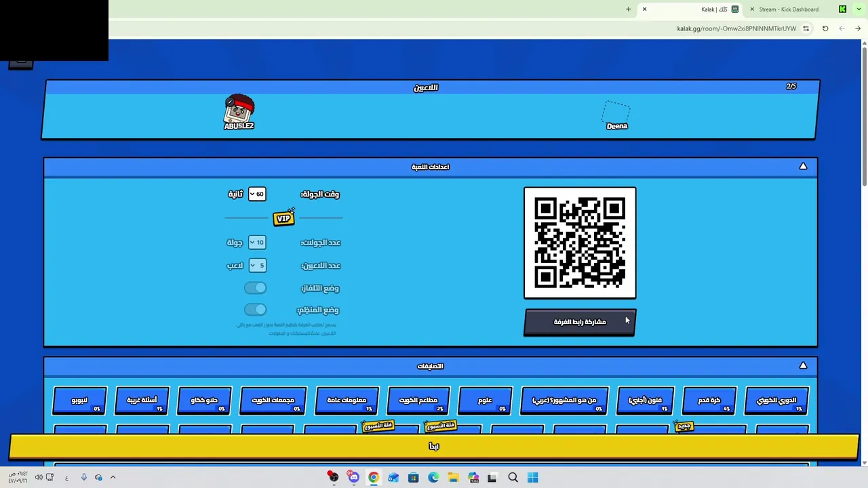
Task: Open Microsoft Edge from the taskbar
Action: [433, 477]
